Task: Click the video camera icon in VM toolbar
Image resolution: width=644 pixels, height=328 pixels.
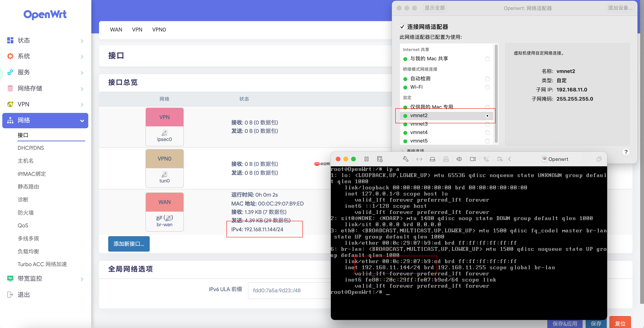Action: pos(473,159)
